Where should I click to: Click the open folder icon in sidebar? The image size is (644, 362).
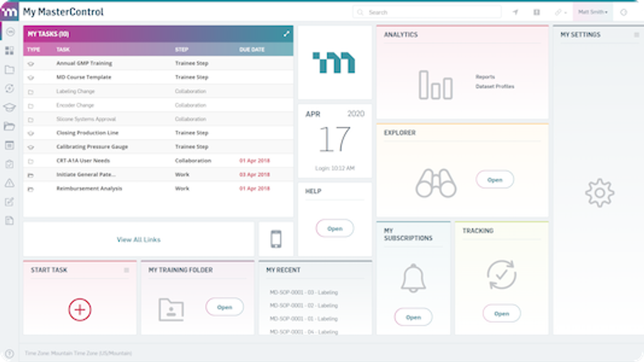pyautogui.click(x=9, y=126)
